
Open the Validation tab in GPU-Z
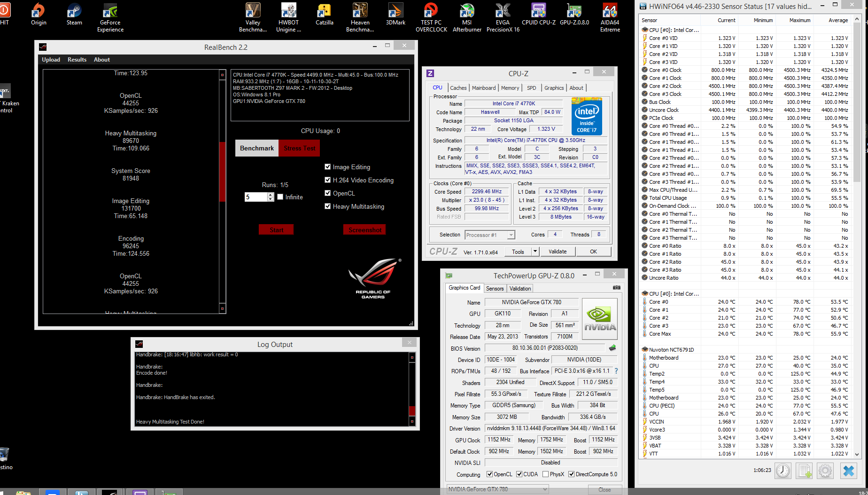tap(520, 289)
